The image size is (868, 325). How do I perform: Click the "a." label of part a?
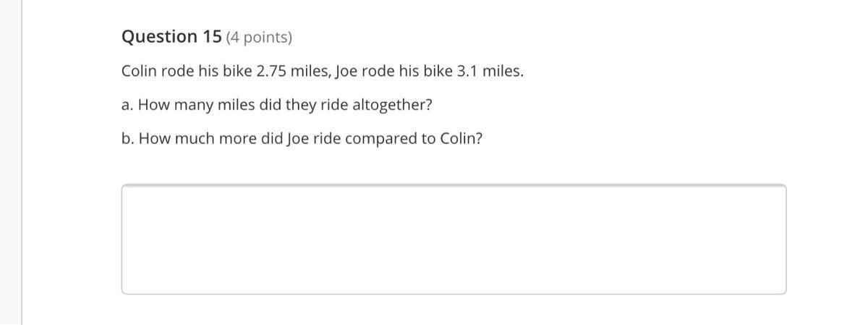tap(127, 106)
